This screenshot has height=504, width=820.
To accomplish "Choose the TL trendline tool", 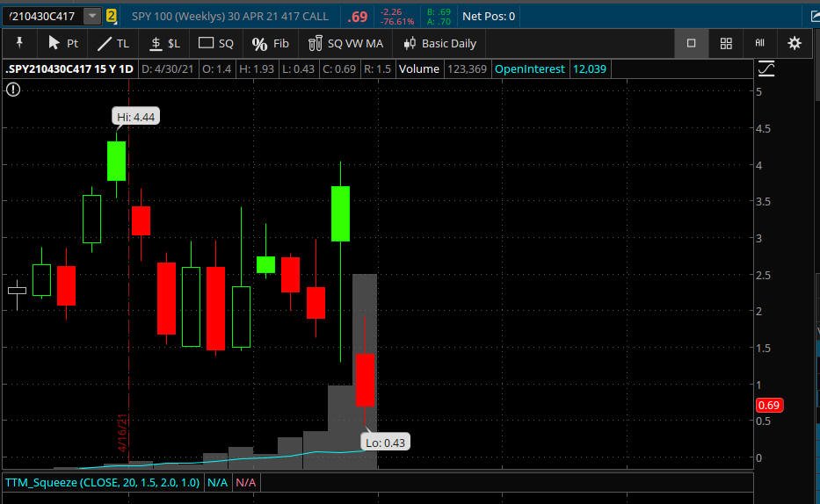I will 113,43.
